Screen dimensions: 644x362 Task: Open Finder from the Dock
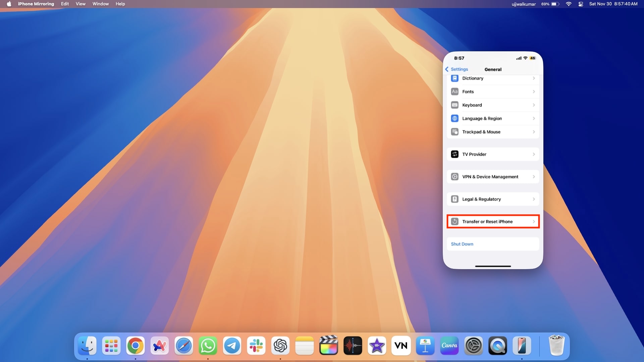[x=87, y=346]
